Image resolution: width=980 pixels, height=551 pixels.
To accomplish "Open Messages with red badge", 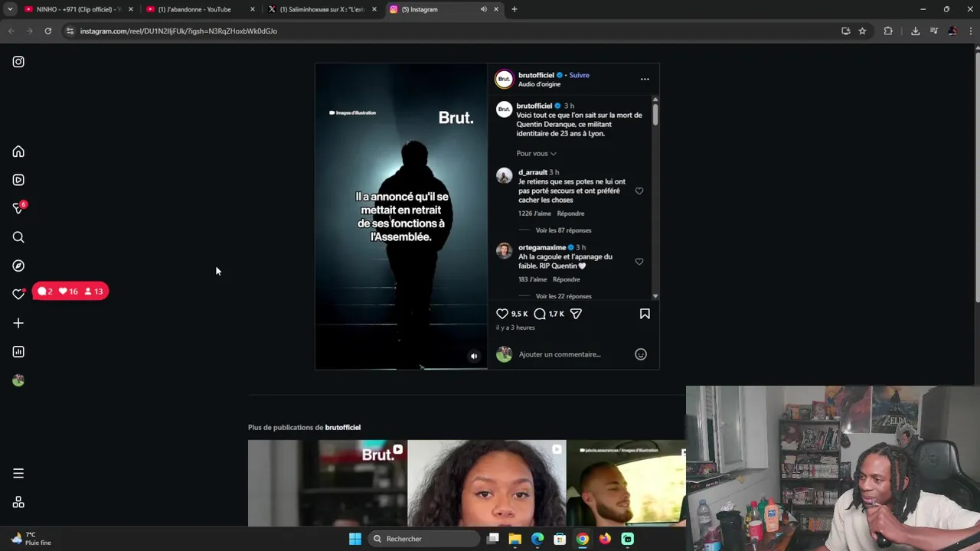I will tap(18, 208).
